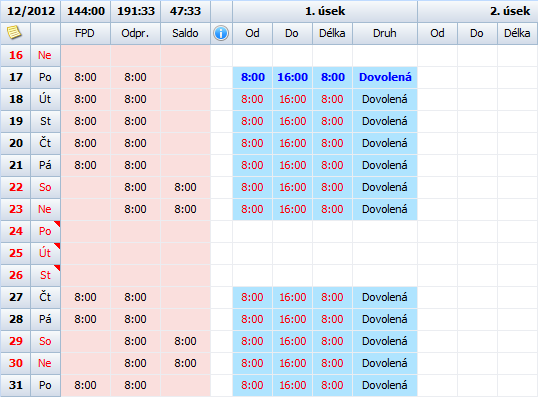
Task: Select day 23 Ne row label
Action: pos(45,209)
